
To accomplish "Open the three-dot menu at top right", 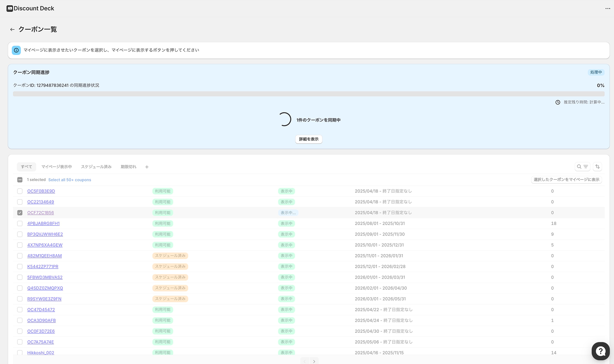I will tap(607, 9).
